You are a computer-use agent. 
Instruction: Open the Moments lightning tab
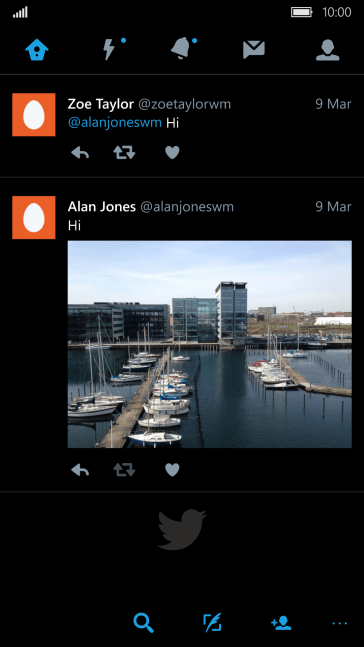pos(109,50)
